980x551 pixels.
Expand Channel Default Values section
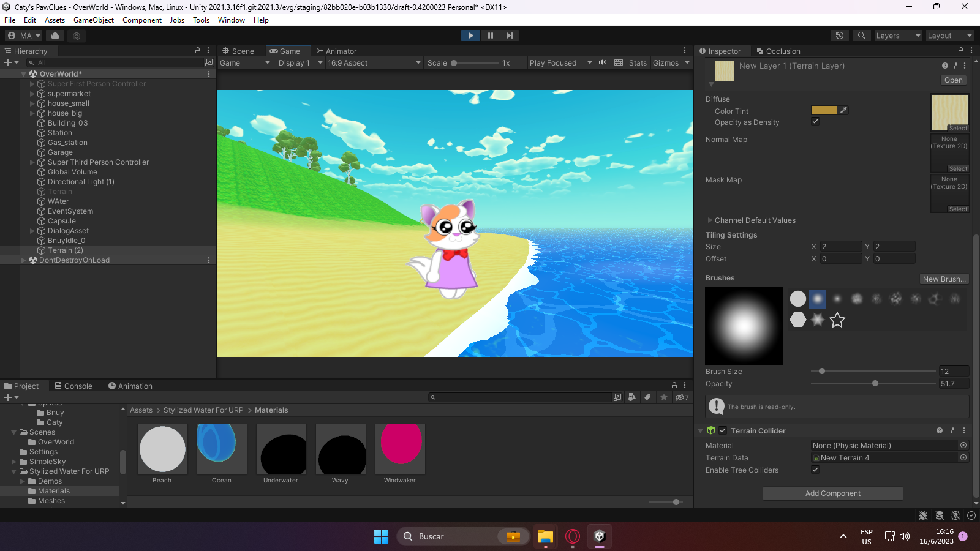coord(710,220)
